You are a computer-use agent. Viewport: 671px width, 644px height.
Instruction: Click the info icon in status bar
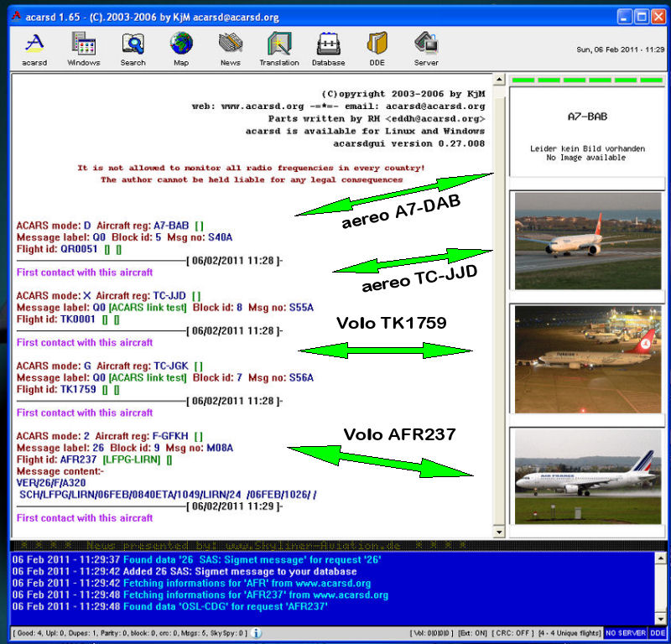point(256,633)
